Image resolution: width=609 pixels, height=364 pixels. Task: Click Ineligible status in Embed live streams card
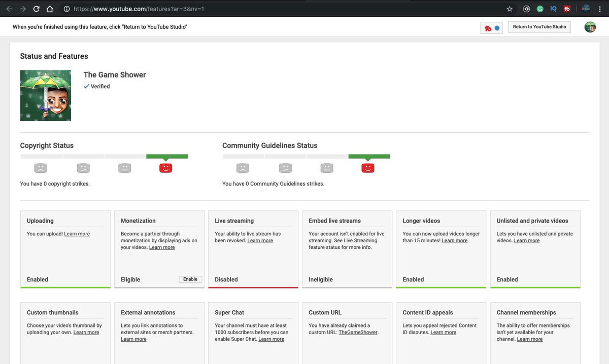321,279
